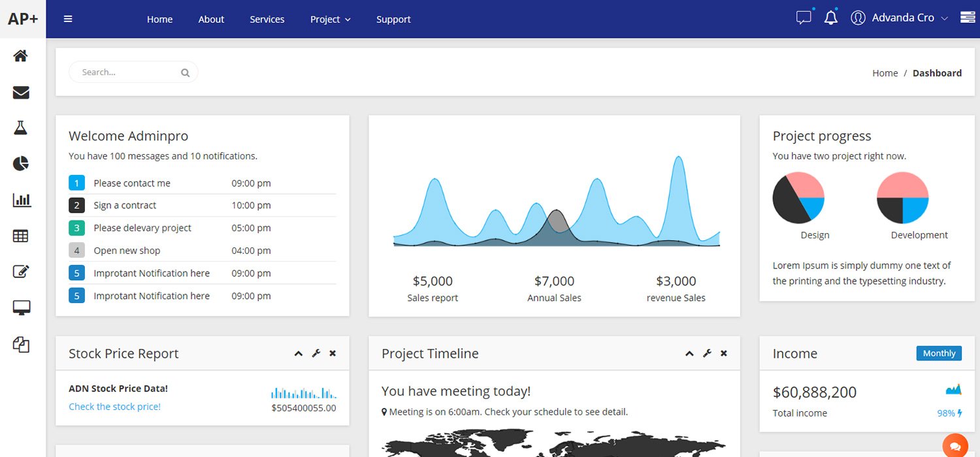
Task: Click the stock mini bar chart
Action: pos(304,392)
